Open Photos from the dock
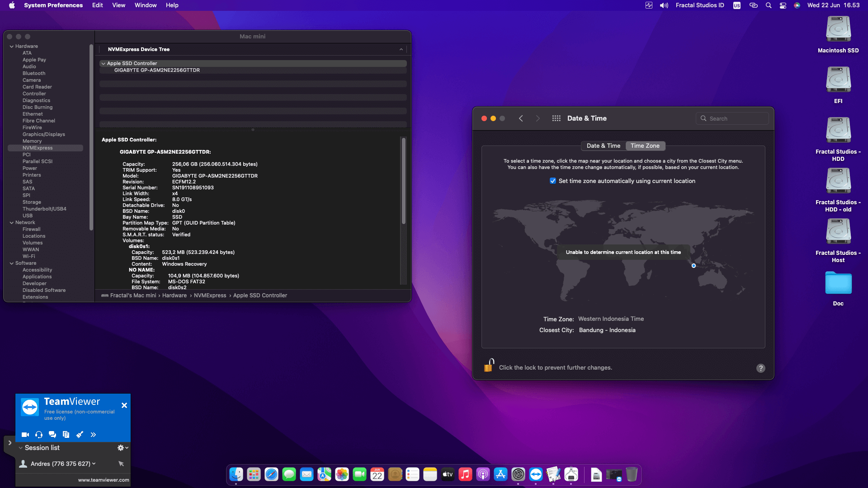This screenshot has height=488, width=868. [342, 474]
